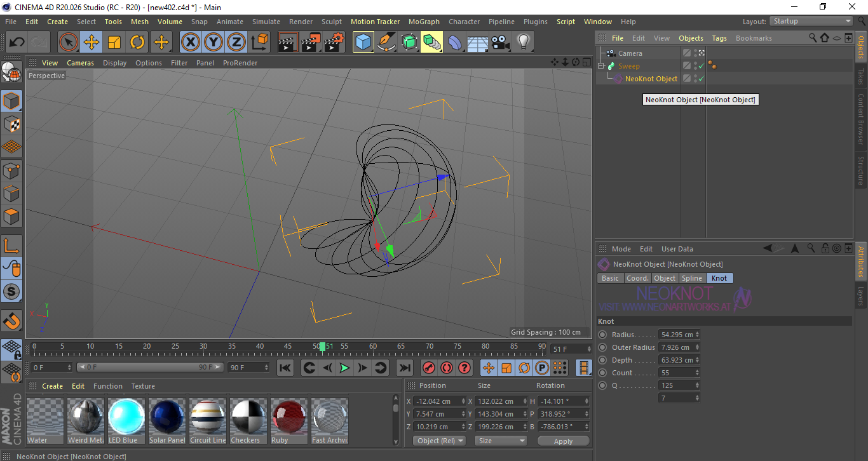Toggle Position keyframe recording

[489, 368]
